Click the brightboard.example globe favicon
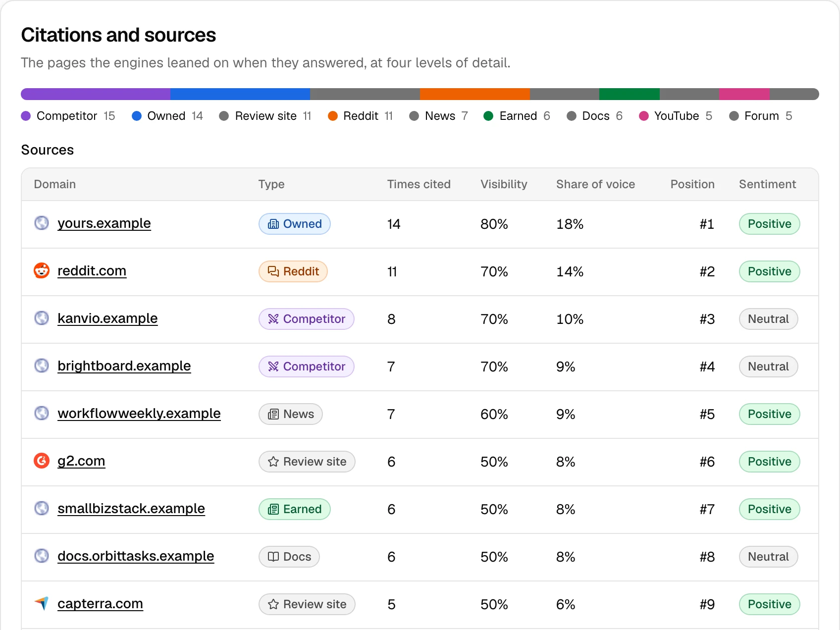Viewport: 840px width, 630px height. pos(42,366)
